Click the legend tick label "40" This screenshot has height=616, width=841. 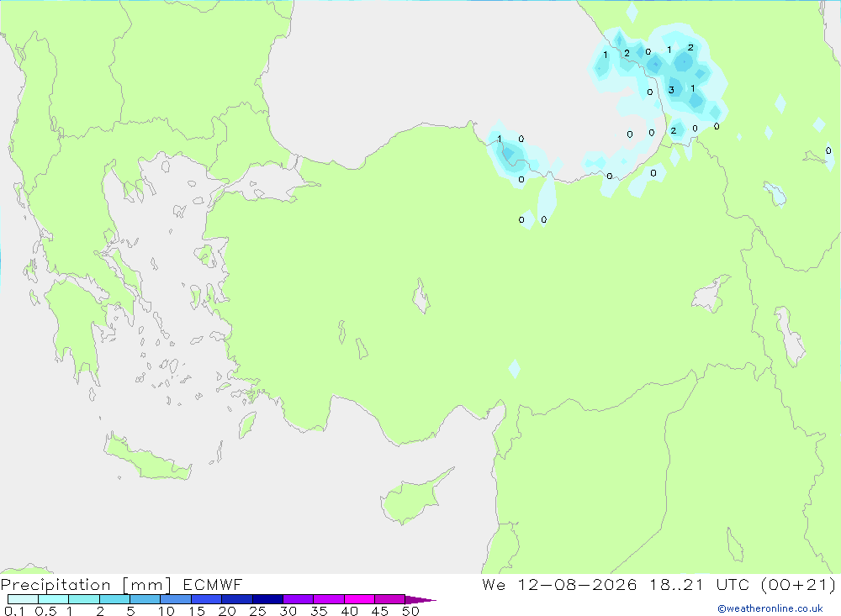(349, 611)
